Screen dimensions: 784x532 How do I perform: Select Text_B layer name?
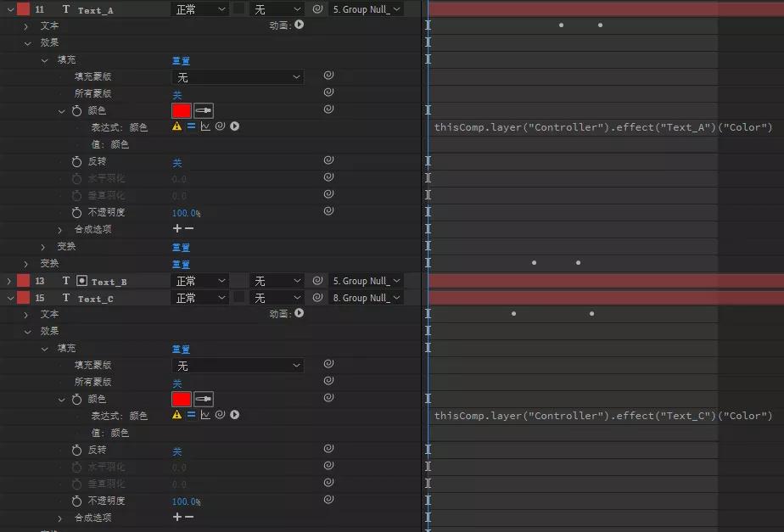[109, 282]
